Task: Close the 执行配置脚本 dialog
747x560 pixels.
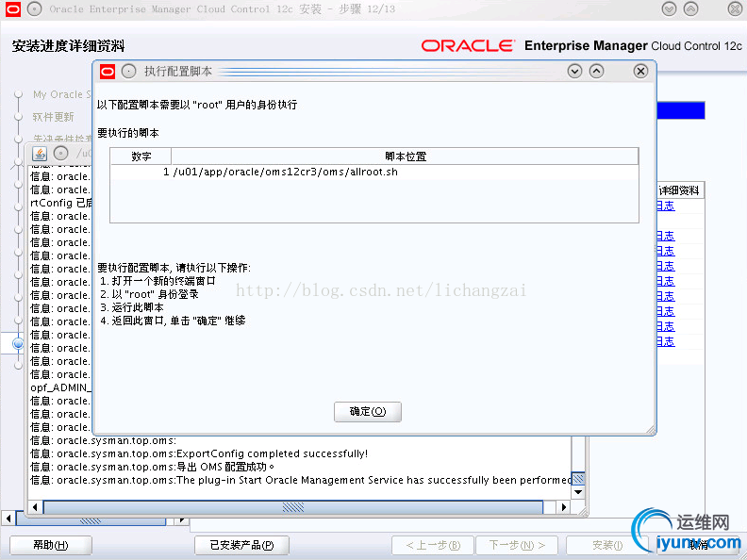Action: [x=640, y=72]
